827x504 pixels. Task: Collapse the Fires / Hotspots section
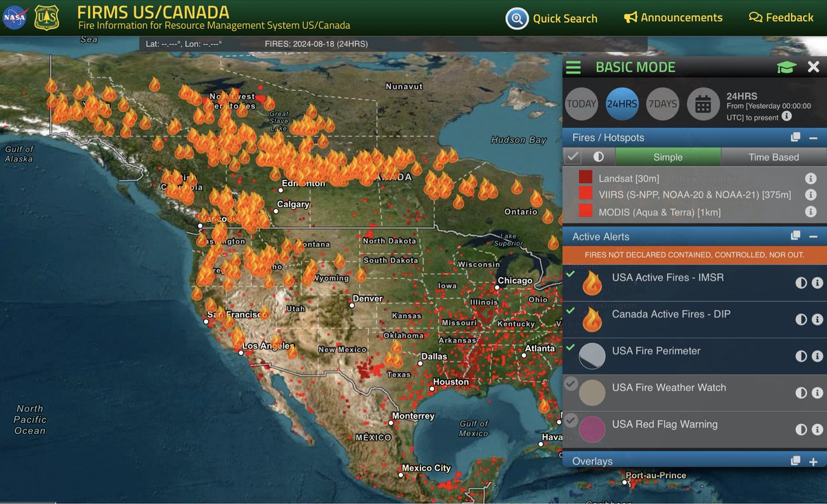click(x=813, y=138)
